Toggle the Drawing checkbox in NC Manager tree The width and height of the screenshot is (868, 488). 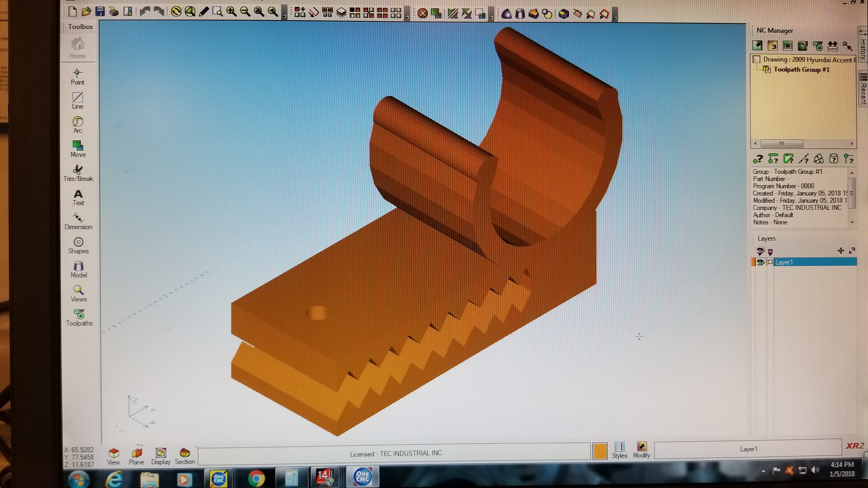click(756, 60)
